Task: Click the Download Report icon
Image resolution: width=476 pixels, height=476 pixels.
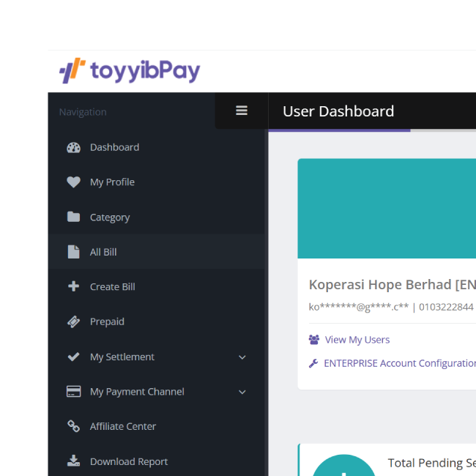Action: point(73,461)
